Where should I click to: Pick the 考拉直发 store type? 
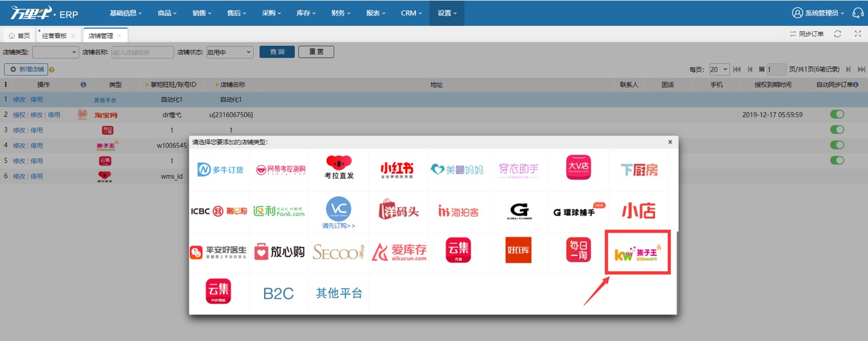tap(339, 167)
